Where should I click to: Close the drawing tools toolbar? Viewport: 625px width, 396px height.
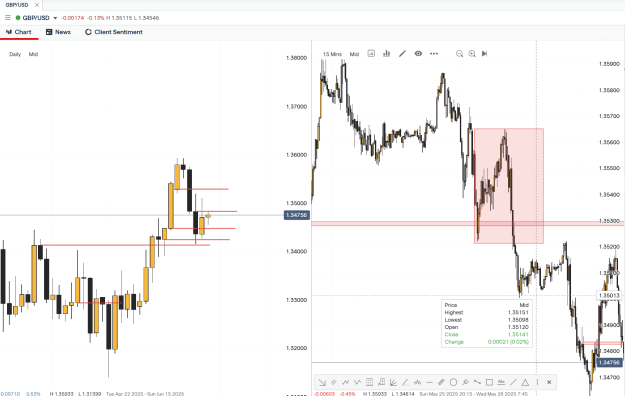(x=549, y=382)
